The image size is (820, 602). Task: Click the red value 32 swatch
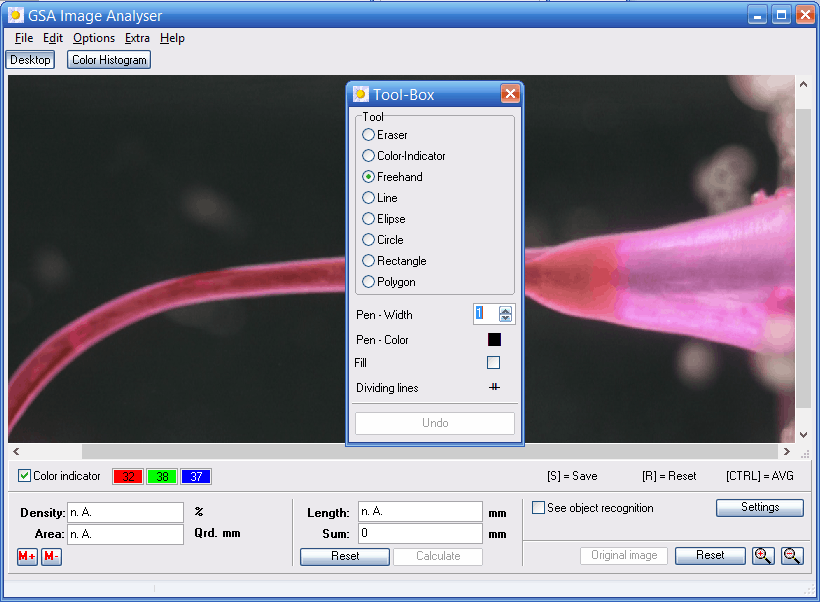pos(128,476)
